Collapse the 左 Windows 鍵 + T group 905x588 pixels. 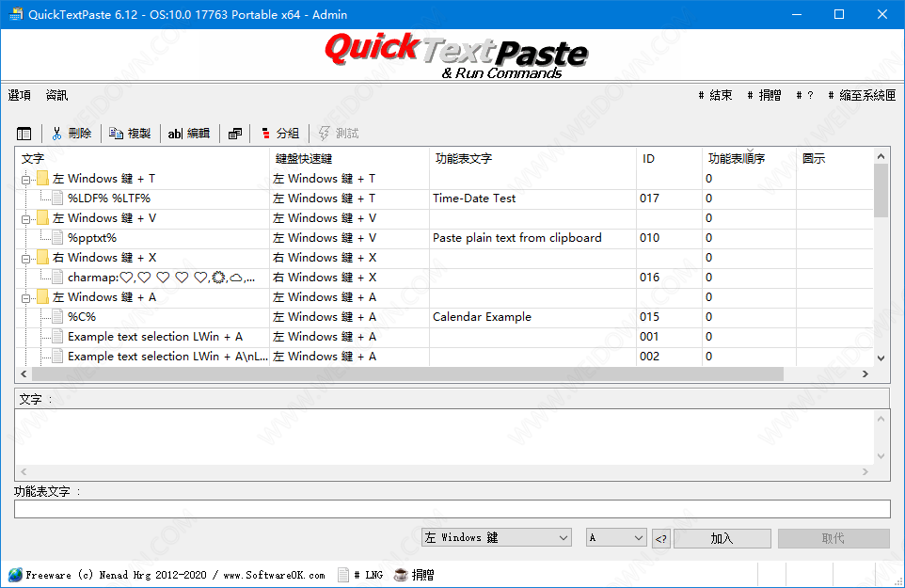tap(25, 180)
